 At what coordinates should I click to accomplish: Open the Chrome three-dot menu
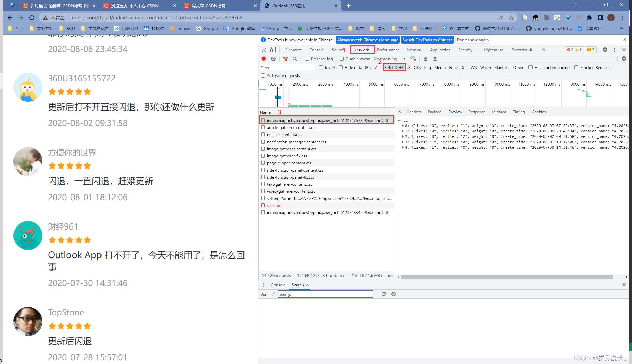[622, 18]
